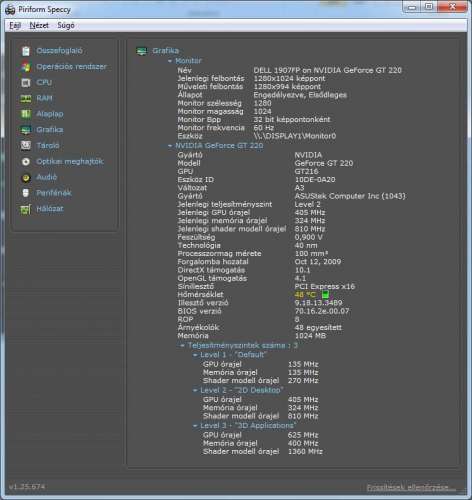Open the Összefoglaló section
472x500 pixels.
coord(59,51)
